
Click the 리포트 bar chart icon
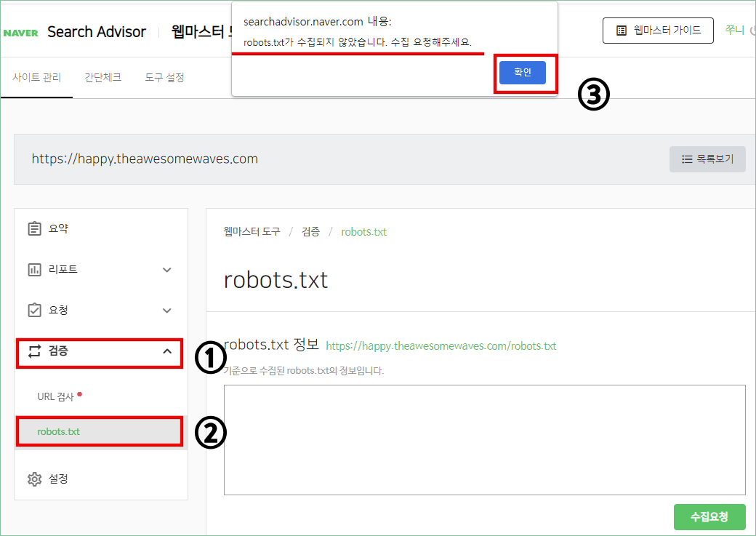click(x=35, y=269)
